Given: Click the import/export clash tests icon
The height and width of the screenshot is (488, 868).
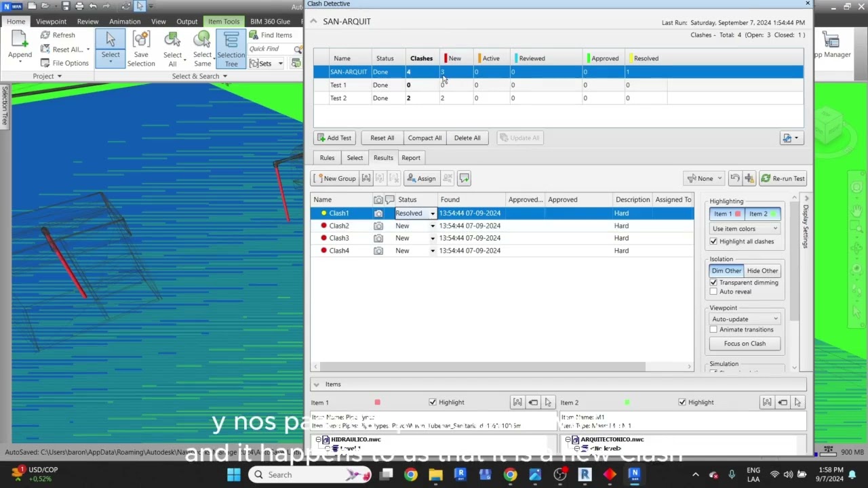Looking at the screenshot, I should click(x=790, y=138).
